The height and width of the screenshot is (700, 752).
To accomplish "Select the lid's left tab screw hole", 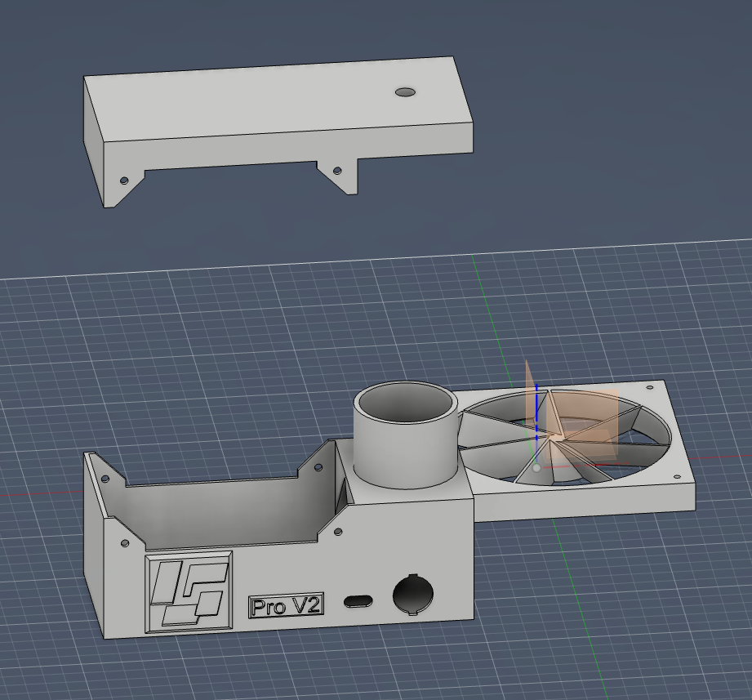I will pos(124,181).
